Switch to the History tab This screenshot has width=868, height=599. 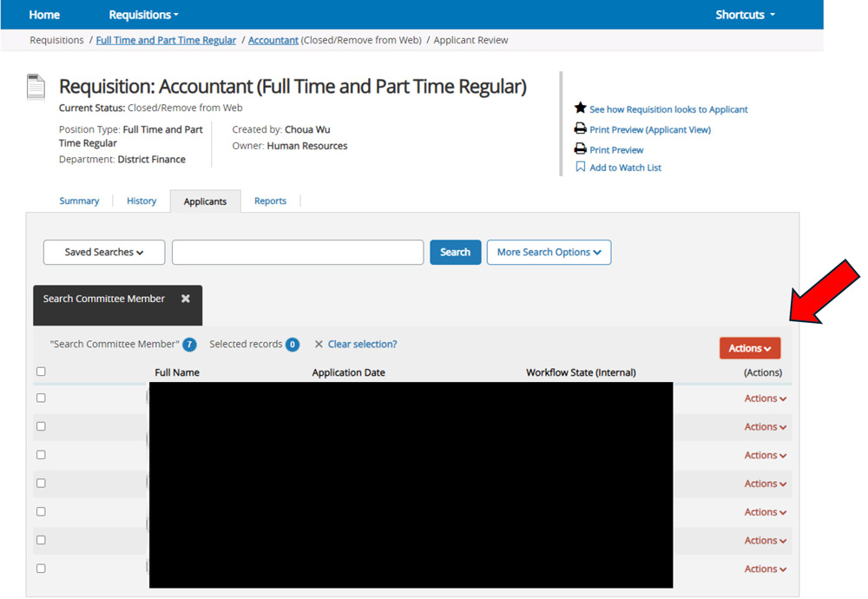(x=141, y=201)
